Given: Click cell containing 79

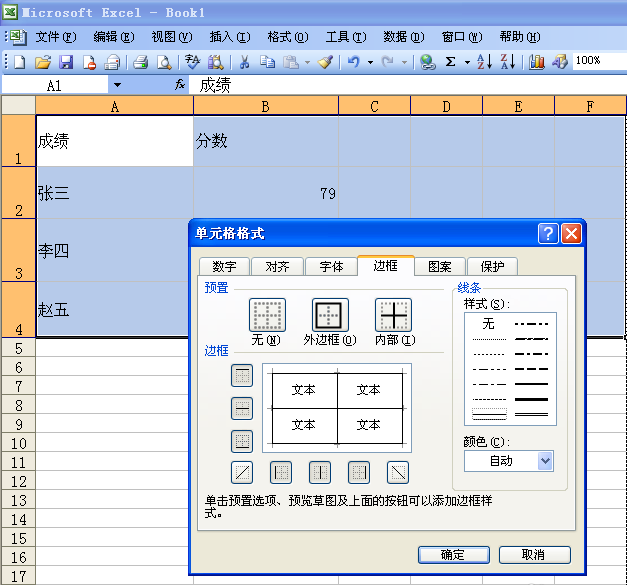Looking at the screenshot, I should tap(266, 193).
